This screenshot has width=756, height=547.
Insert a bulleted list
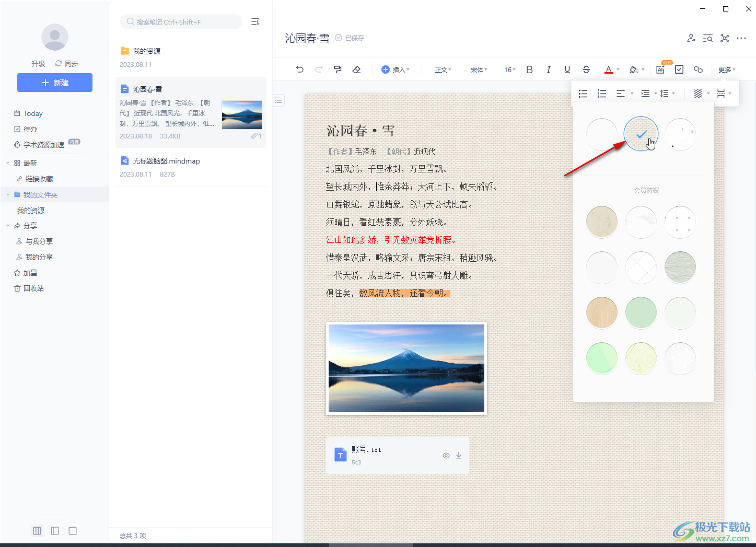(583, 94)
